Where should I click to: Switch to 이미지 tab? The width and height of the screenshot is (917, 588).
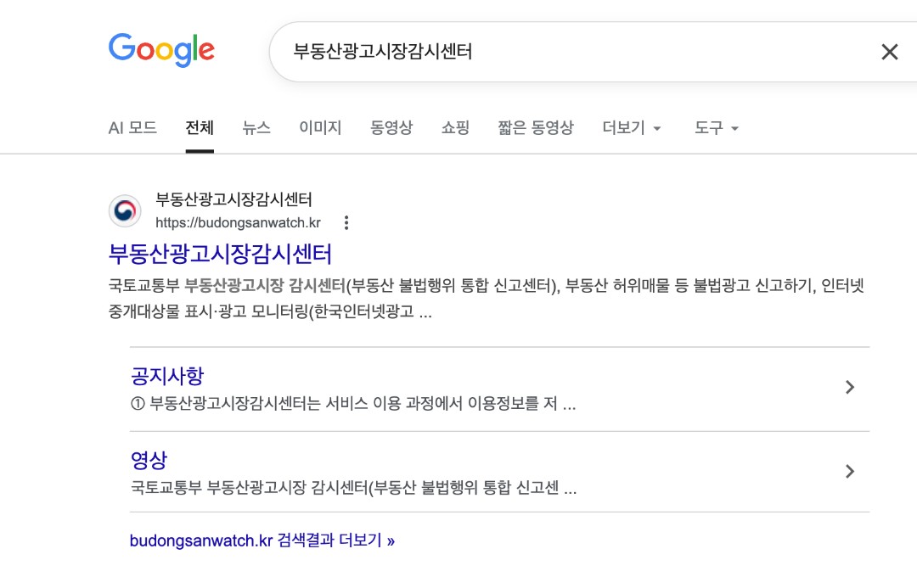pos(320,127)
